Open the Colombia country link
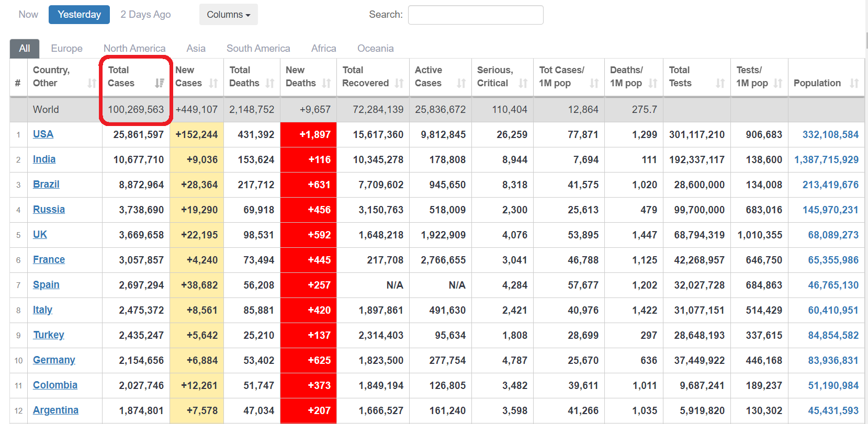This screenshot has height=424, width=868. coord(55,385)
